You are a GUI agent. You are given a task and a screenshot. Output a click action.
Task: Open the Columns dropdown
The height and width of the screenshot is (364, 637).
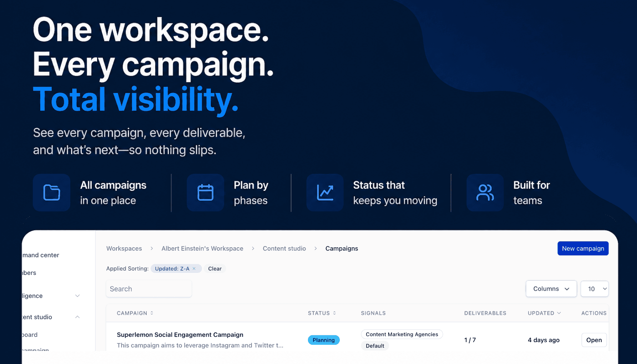click(x=551, y=289)
